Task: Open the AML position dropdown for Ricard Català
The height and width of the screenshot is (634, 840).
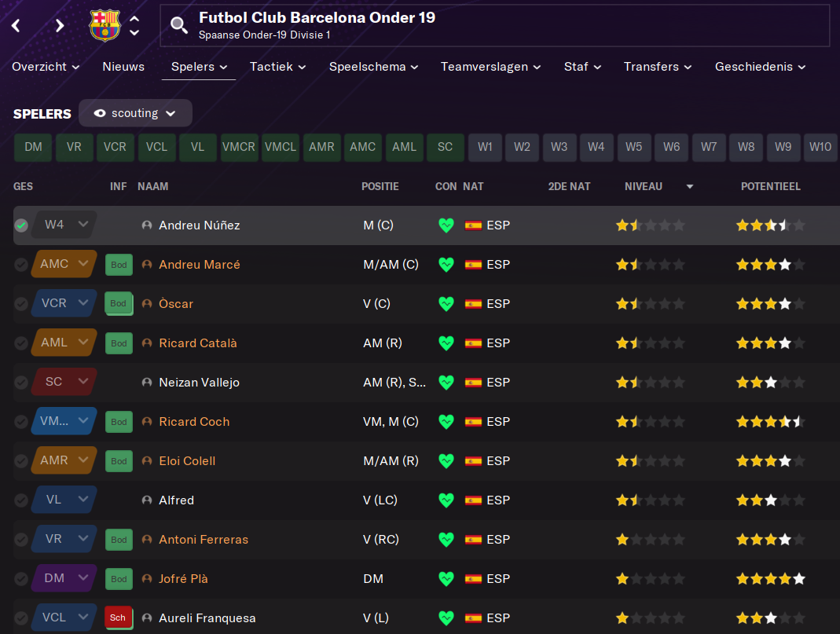Action: (x=64, y=343)
